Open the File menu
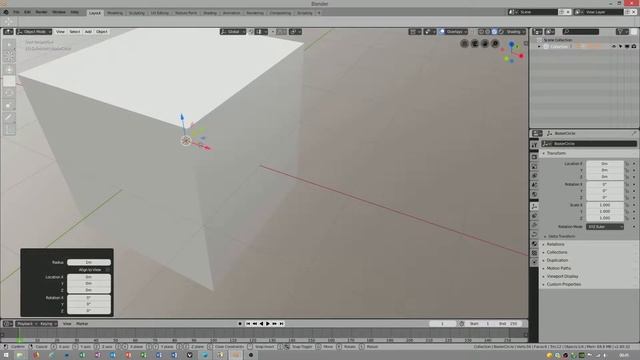This screenshot has height=360, width=640. [16, 12]
